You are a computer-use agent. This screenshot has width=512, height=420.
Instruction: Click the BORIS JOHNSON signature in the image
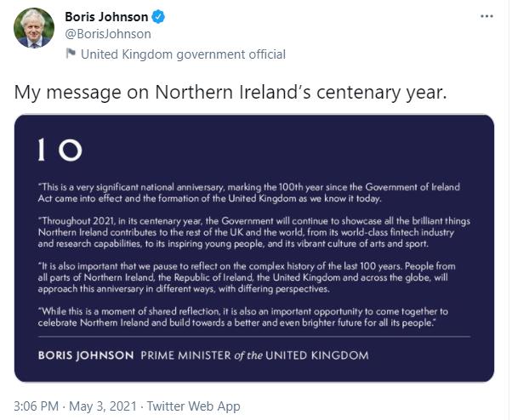pos(86,354)
